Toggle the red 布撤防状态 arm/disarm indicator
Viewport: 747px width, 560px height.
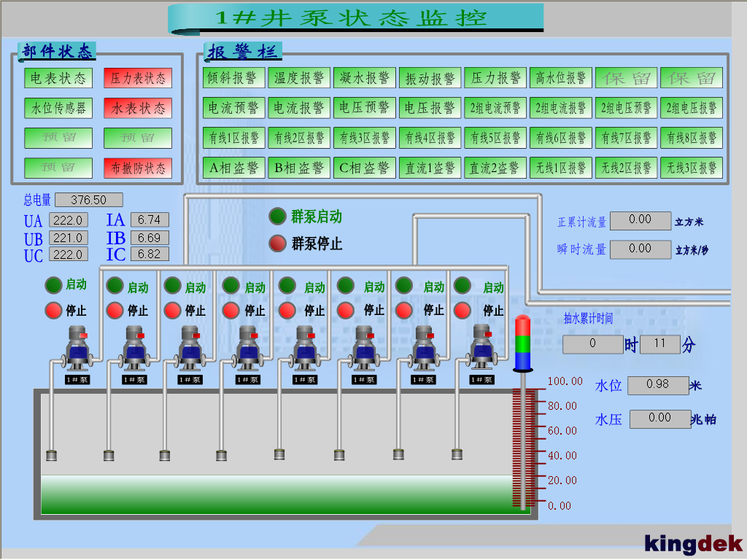point(138,168)
